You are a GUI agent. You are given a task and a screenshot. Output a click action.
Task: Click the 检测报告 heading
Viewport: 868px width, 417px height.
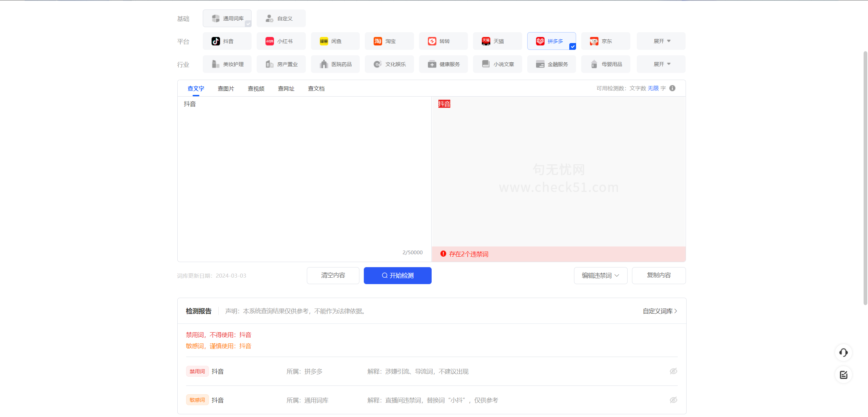[199, 311]
